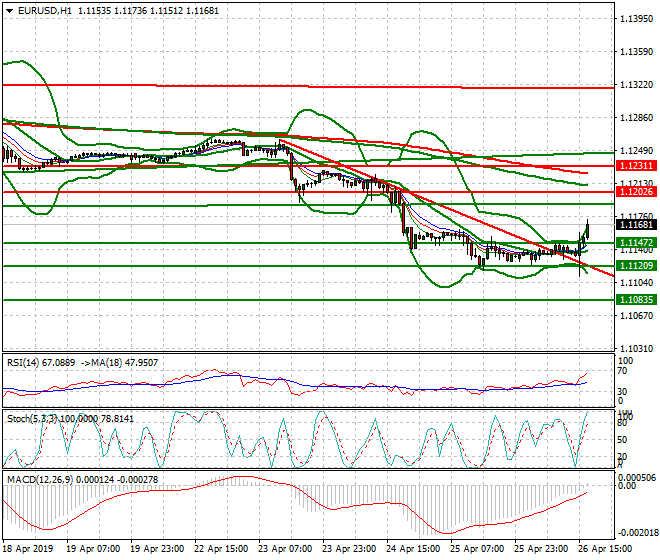This screenshot has height=560, width=660.
Task: Click the 19 Apr 07:00 time label
Action: 93,549
